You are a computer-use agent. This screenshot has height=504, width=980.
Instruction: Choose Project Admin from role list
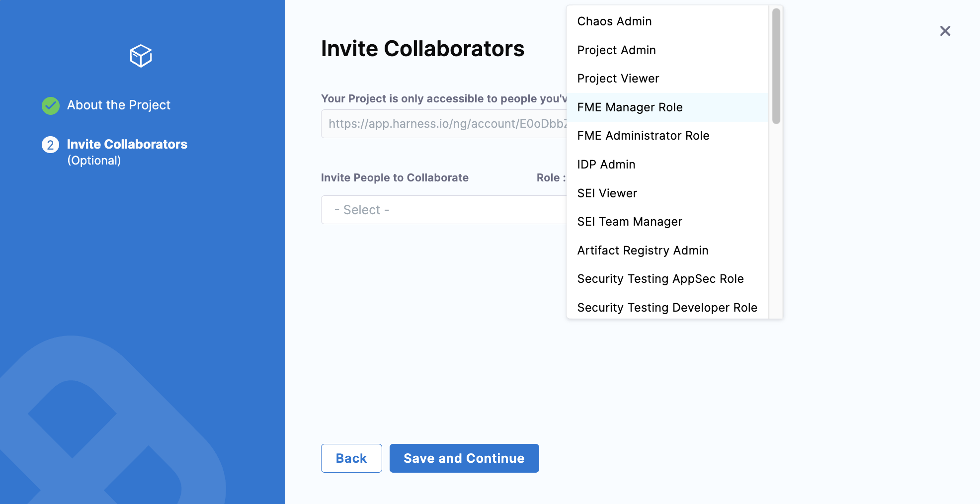[x=616, y=50]
